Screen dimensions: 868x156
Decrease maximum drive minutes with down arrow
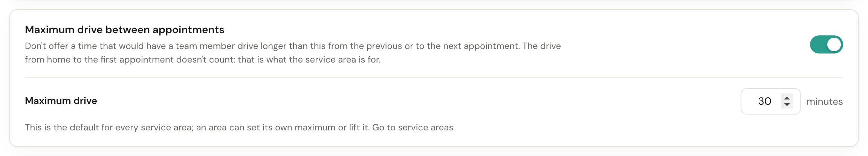tap(787, 104)
